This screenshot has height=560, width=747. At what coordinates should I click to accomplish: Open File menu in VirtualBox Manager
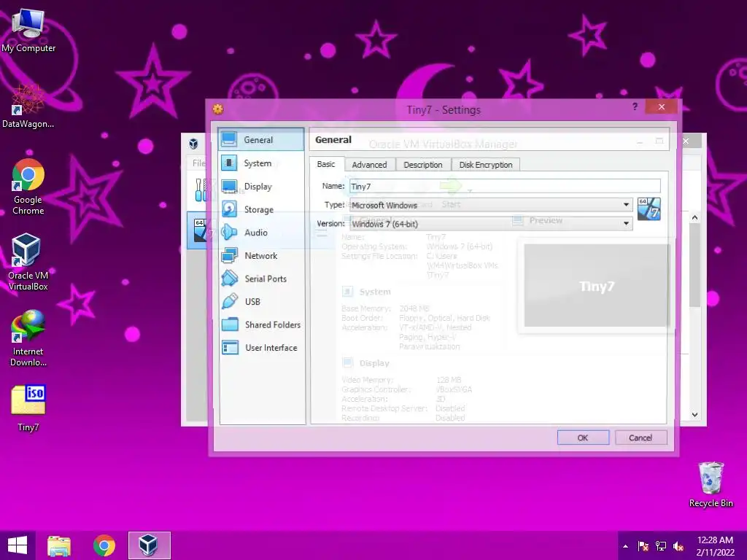198,163
